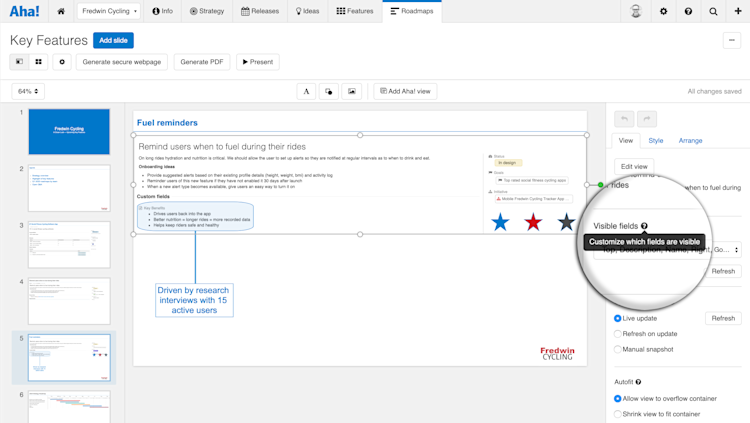Click the Fuel reminders slide title
The image size is (750, 423).
tap(167, 122)
